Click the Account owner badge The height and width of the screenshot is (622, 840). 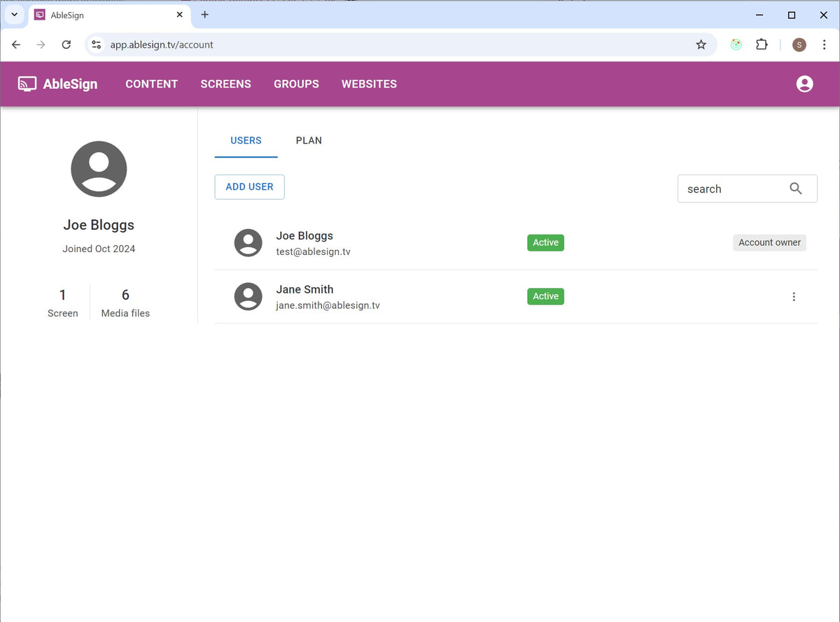tap(769, 242)
